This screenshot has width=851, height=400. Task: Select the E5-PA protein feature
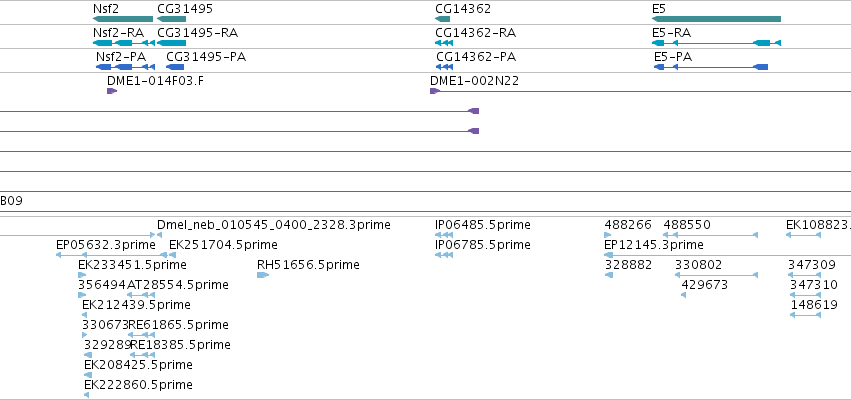pos(711,67)
